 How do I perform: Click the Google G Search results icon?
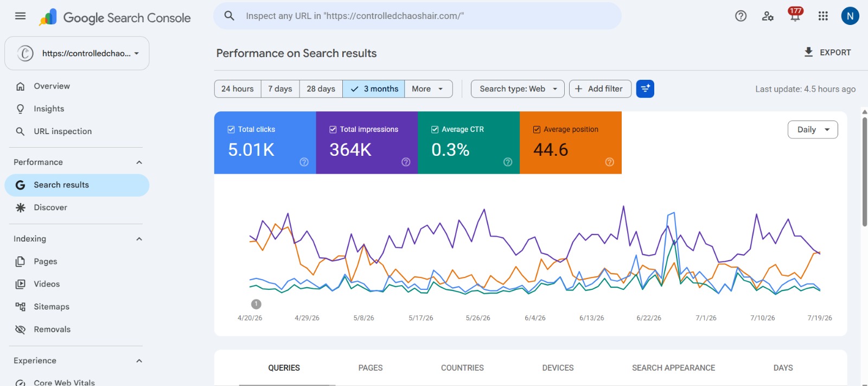(21, 185)
